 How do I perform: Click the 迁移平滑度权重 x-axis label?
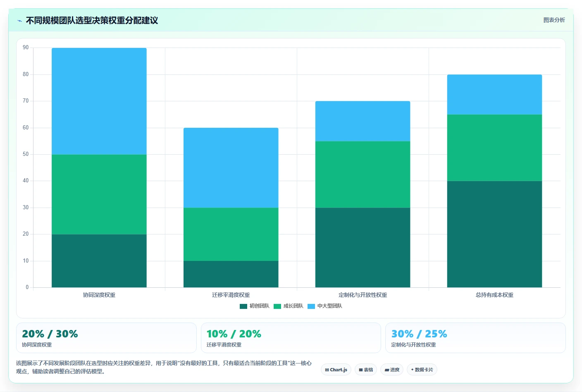[231, 295]
